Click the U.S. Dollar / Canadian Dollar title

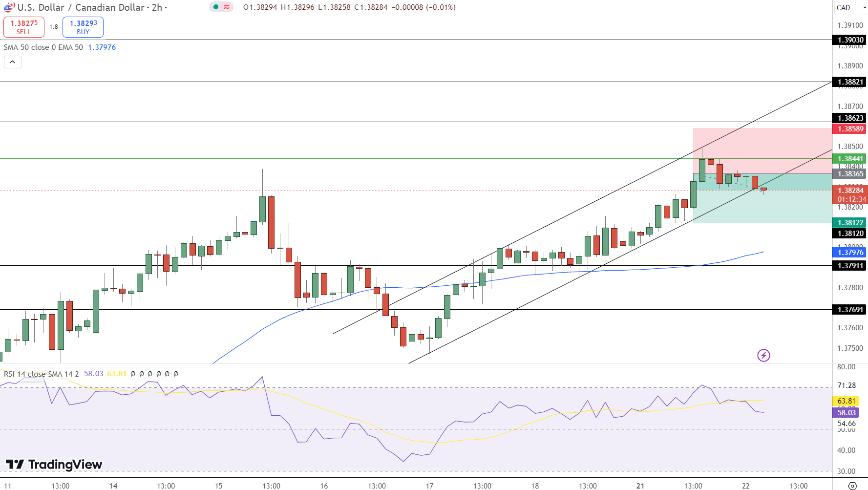[81, 7]
